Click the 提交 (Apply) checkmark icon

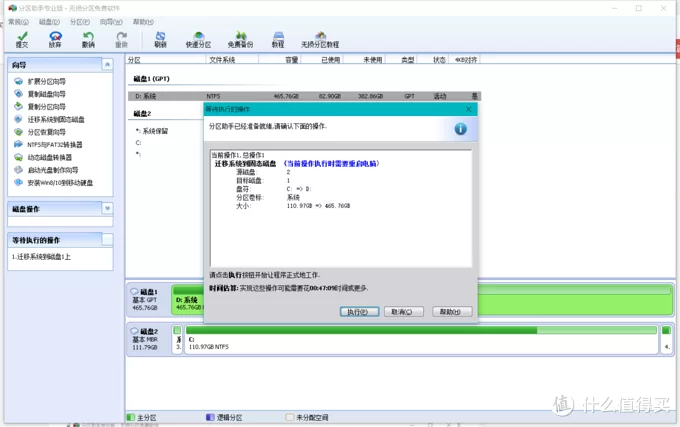[22, 37]
